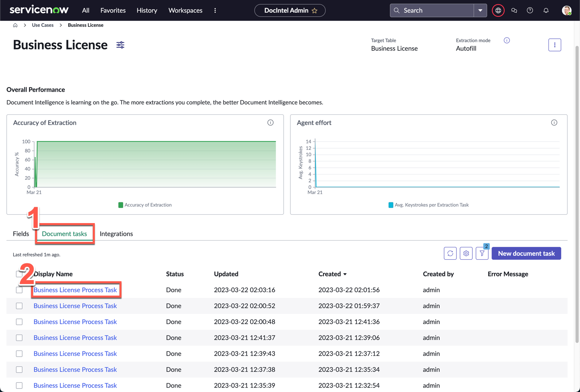Open use case settings sliders icon
This screenshot has height=392, width=580.
(120, 45)
